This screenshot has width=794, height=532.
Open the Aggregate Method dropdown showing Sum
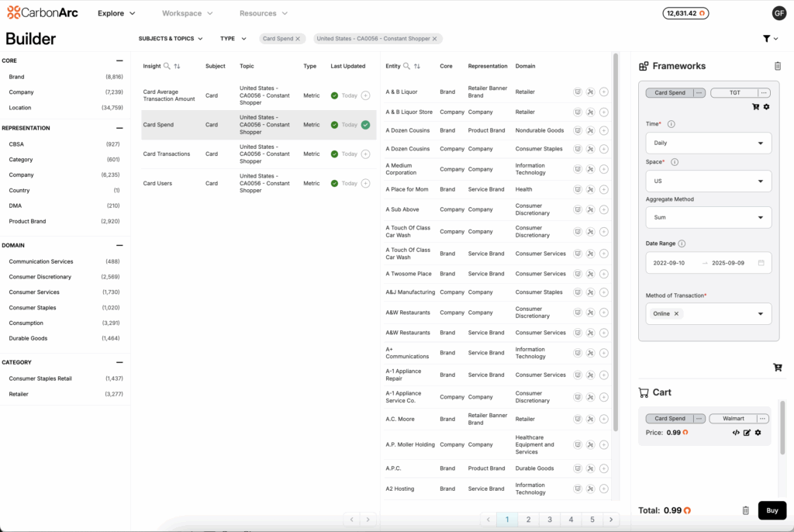point(709,217)
